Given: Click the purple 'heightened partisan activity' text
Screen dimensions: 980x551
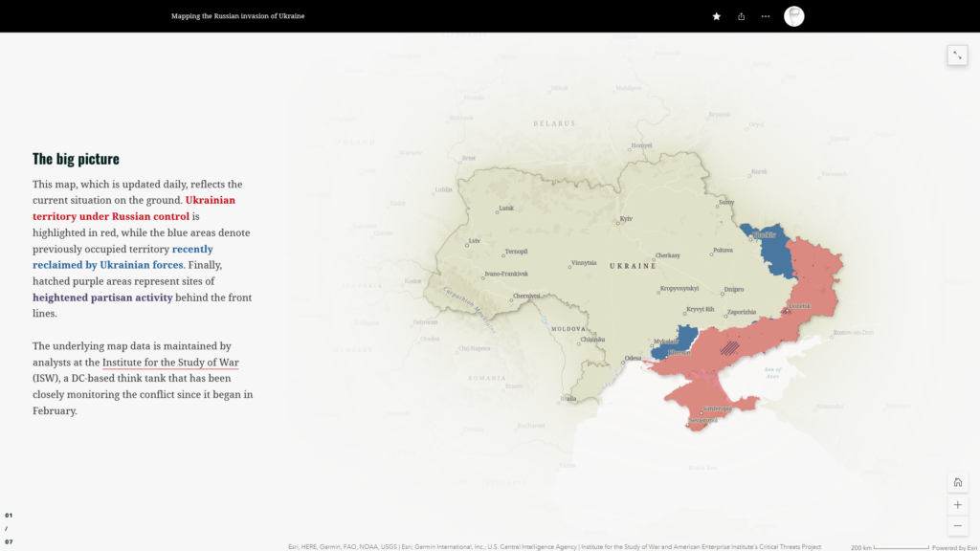Looking at the screenshot, I should point(102,298).
